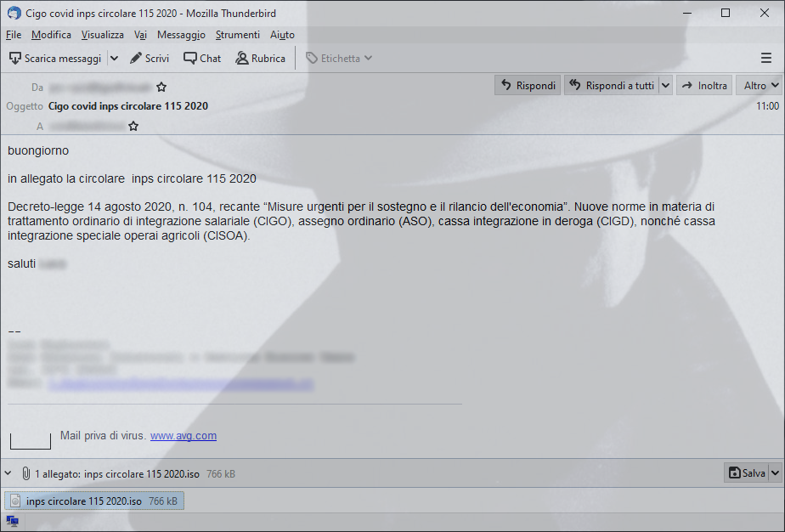Click Inoltra to forward the message
The width and height of the screenshot is (785, 532).
(x=704, y=86)
